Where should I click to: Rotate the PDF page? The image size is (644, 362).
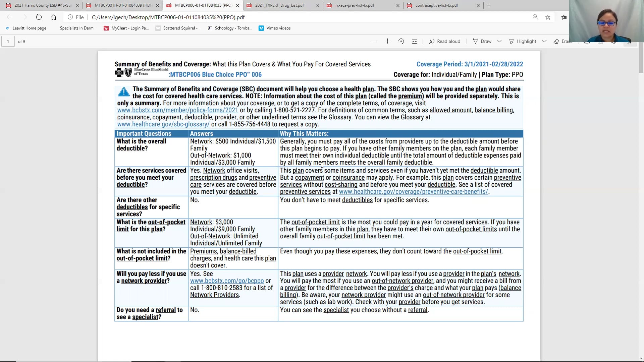(401, 41)
